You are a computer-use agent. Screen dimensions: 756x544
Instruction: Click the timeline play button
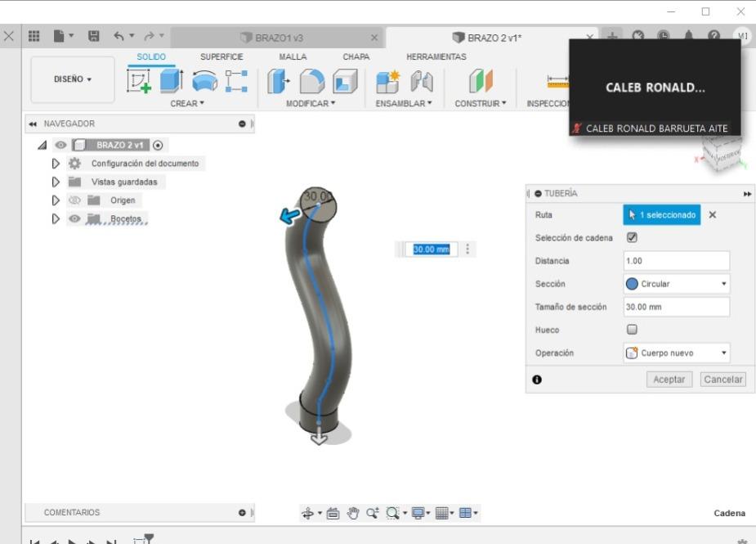(72, 542)
